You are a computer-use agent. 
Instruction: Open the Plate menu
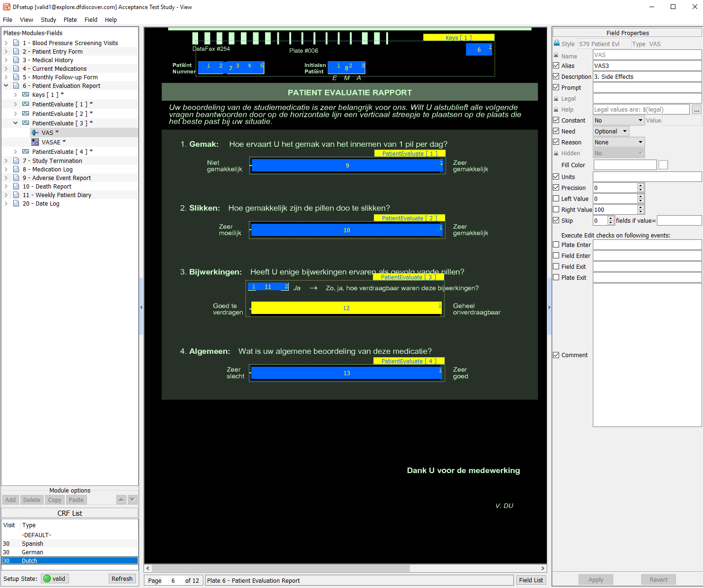pos(70,20)
